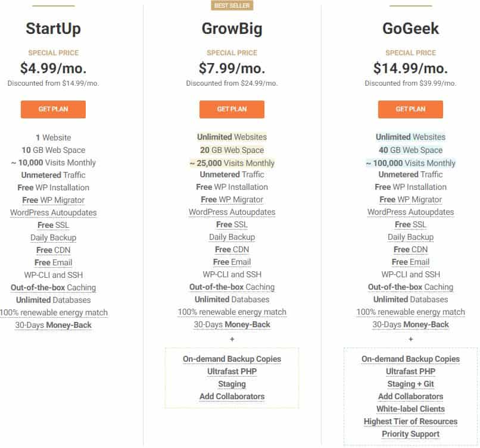The width and height of the screenshot is (480, 448).
Task: Click White-label Clients feature link
Action: click(x=410, y=409)
